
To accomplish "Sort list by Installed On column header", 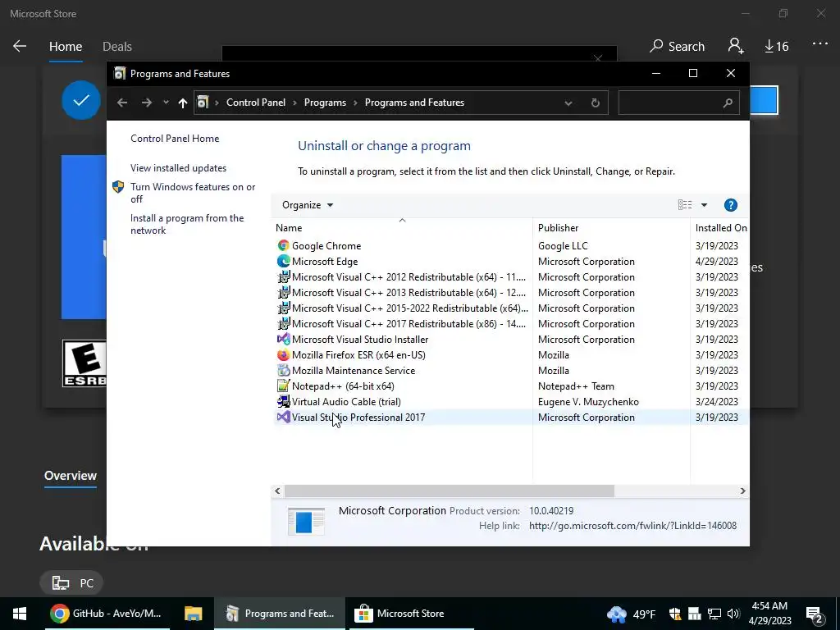I will 720,228.
